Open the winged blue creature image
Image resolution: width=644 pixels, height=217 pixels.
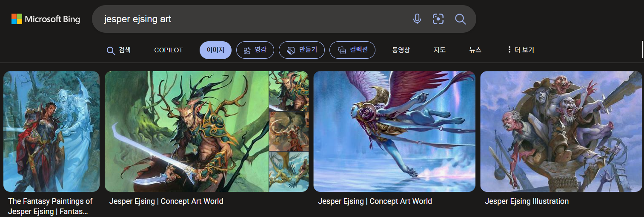[394, 131]
